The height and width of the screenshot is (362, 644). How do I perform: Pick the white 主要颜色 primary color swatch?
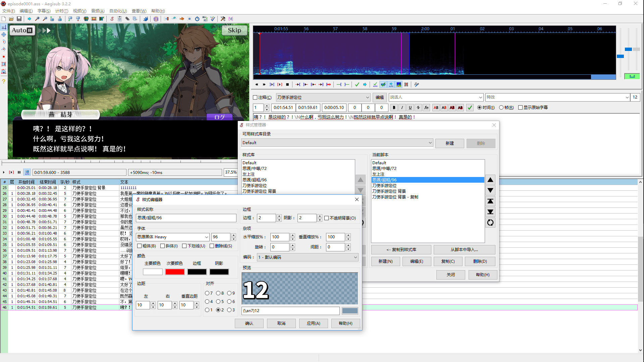click(x=153, y=272)
